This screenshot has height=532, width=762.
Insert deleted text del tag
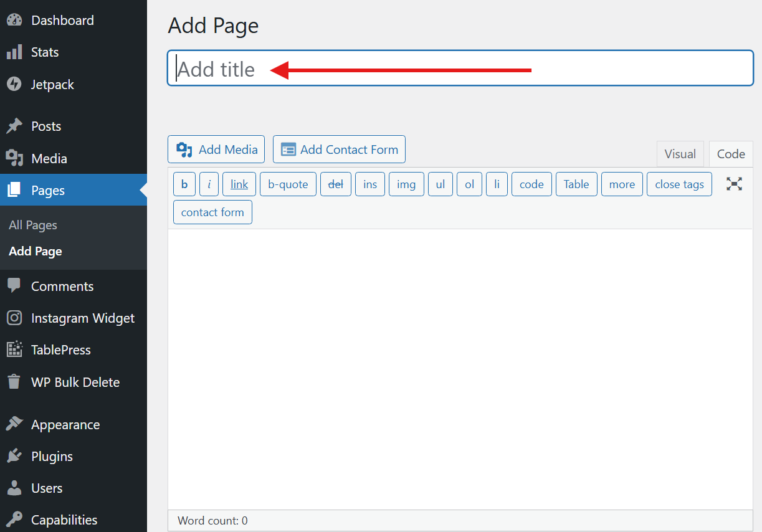coord(336,184)
